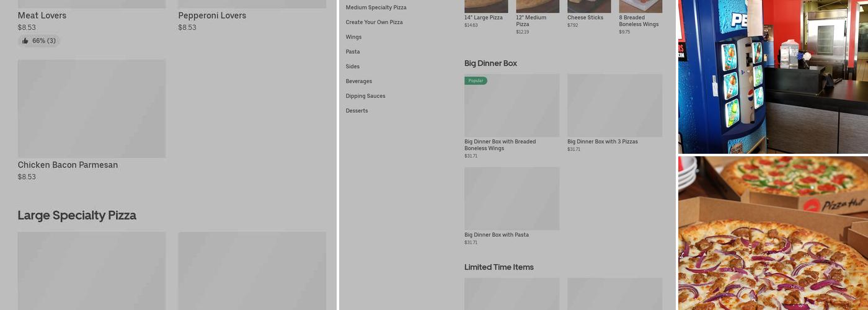Open the Desserts category
The image size is (868, 310).
(x=357, y=111)
